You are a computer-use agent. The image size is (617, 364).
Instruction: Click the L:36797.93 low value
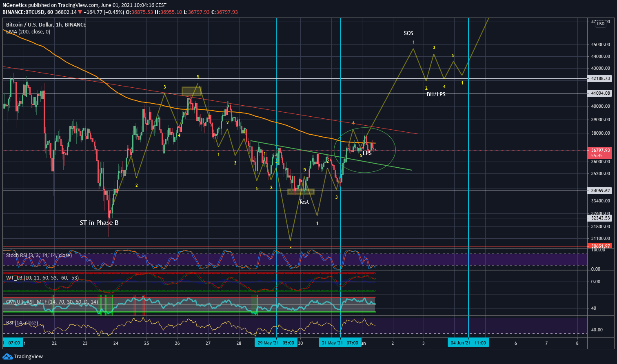point(197,12)
